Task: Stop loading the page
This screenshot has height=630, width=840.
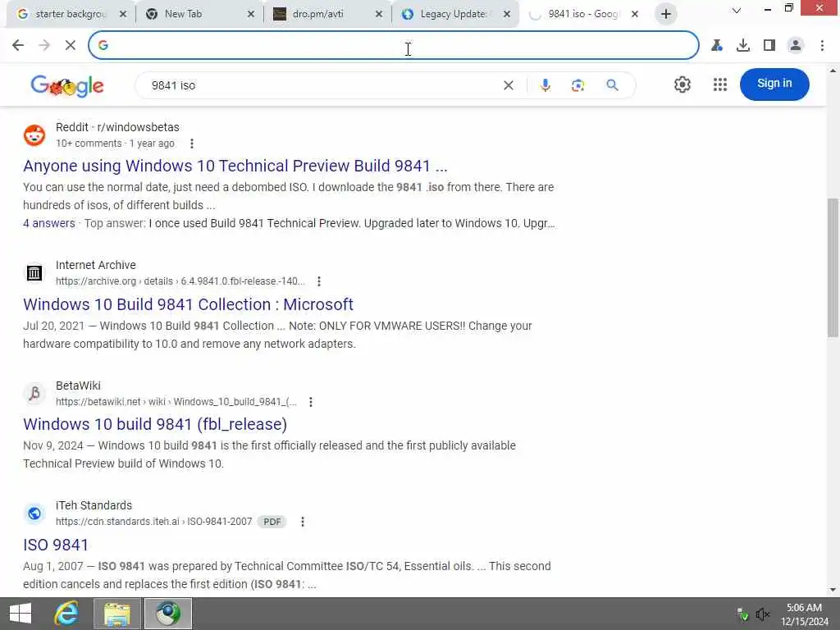Action: (x=71, y=46)
